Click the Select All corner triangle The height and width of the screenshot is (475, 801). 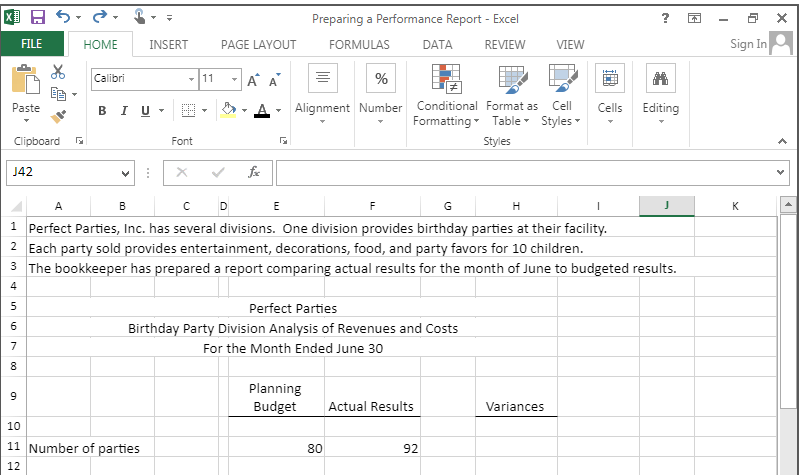point(16,206)
